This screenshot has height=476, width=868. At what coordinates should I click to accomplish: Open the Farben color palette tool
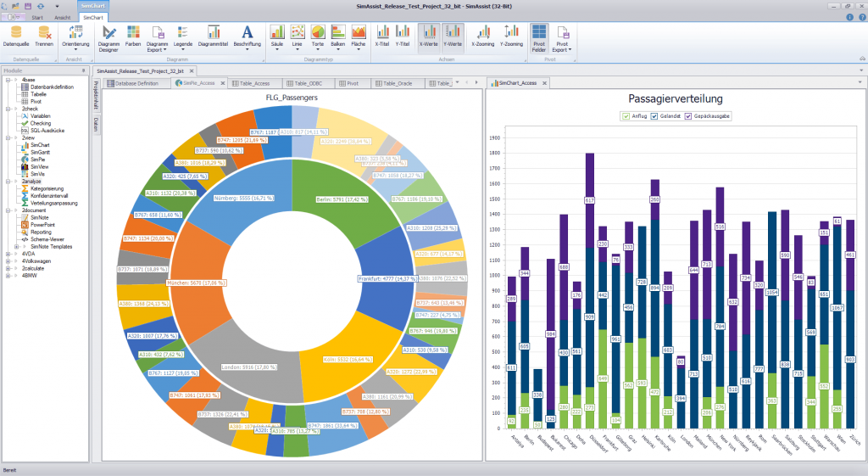click(x=133, y=36)
